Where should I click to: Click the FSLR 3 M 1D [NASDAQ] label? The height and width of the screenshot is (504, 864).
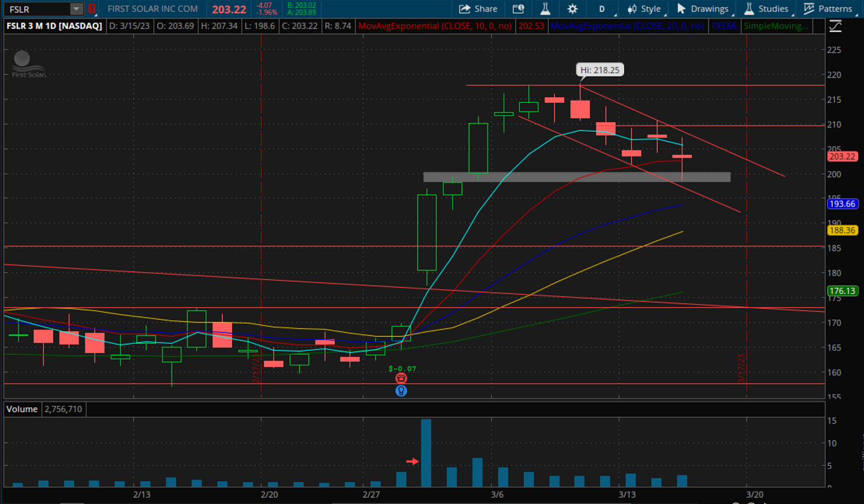coord(55,26)
